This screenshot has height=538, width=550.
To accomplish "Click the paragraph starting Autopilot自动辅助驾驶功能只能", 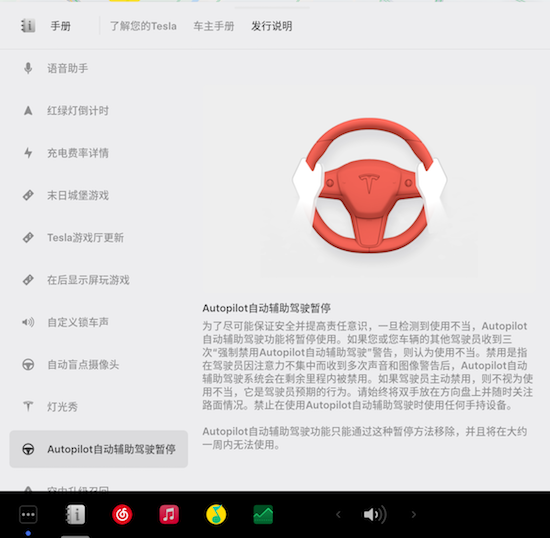I will [x=365, y=438].
